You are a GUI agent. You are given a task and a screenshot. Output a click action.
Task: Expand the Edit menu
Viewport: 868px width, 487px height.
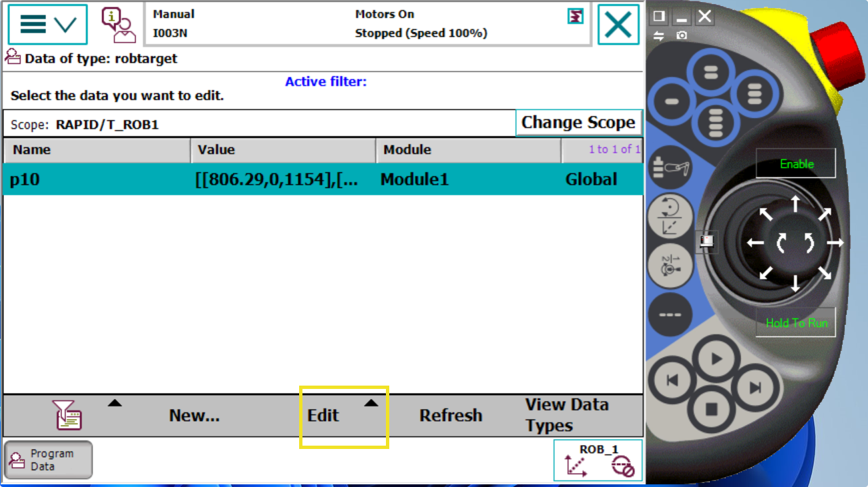(343, 416)
